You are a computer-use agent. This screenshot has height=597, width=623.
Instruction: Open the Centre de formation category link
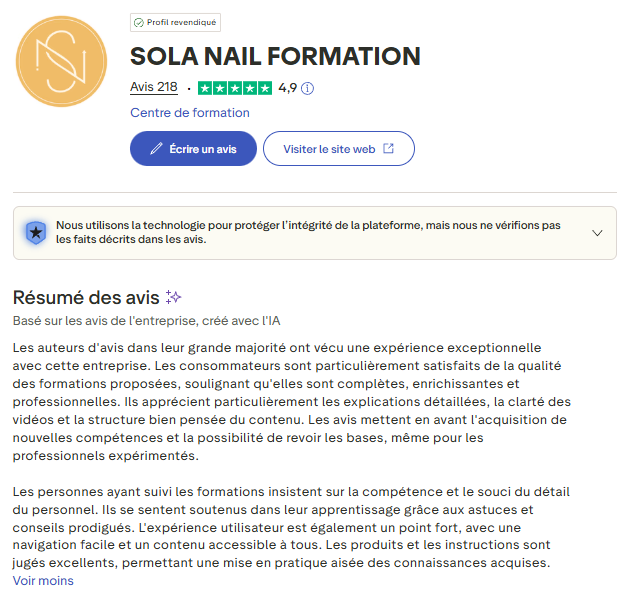pyautogui.click(x=190, y=113)
